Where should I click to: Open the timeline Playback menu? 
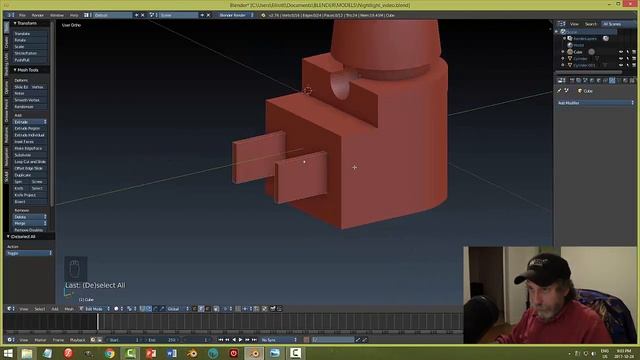pos(77,340)
